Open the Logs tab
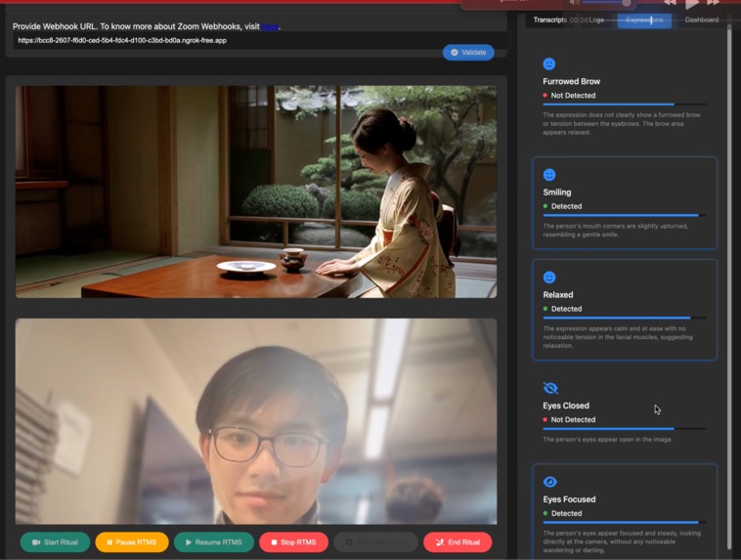Image resolution: width=741 pixels, height=560 pixels. tap(596, 20)
